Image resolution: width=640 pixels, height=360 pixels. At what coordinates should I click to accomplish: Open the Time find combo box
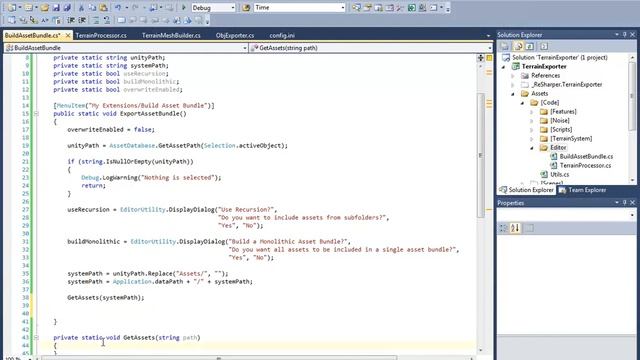342,8
